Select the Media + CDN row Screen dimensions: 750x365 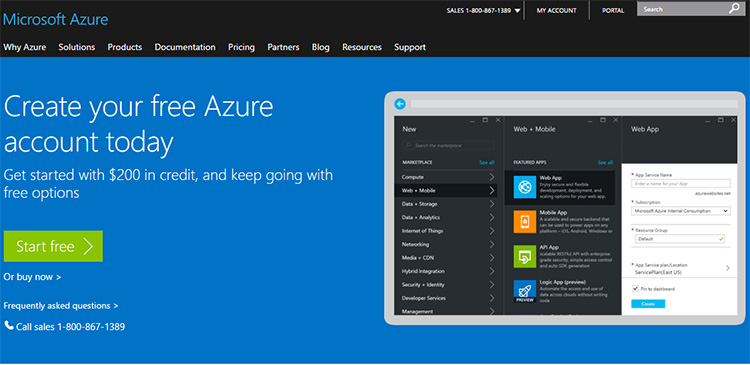446,257
